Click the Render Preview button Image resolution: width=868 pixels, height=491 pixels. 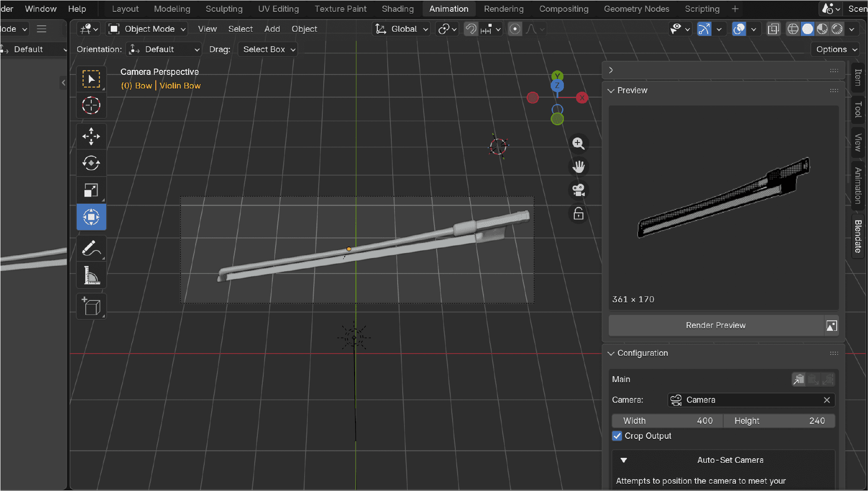point(716,325)
